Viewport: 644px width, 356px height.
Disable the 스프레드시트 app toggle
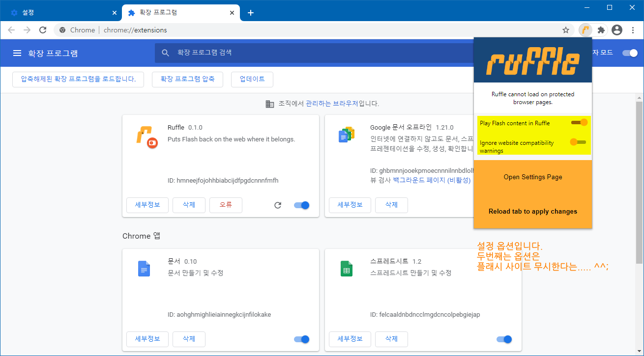(x=504, y=339)
